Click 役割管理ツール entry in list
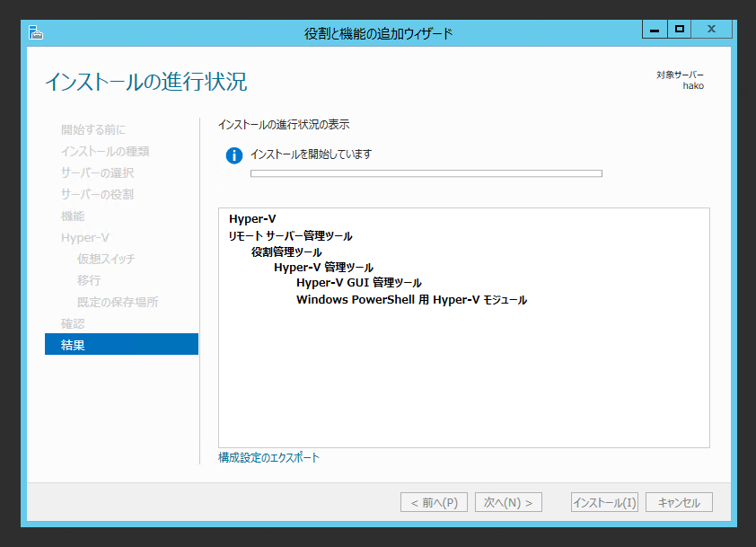Viewport: 756px width, 547px height. (x=286, y=251)
